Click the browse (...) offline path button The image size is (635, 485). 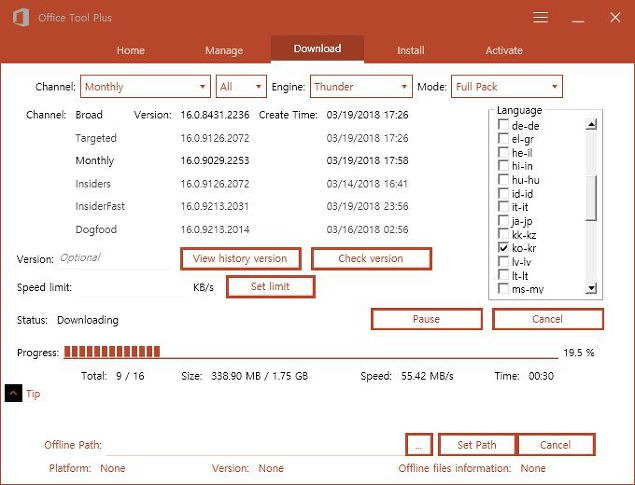[x=419, y=445]
